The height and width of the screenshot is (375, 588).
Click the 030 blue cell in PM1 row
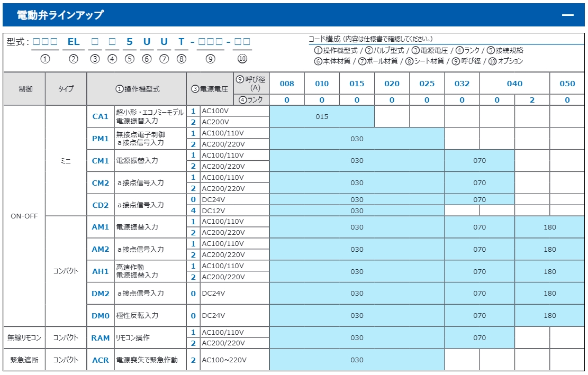357,139
